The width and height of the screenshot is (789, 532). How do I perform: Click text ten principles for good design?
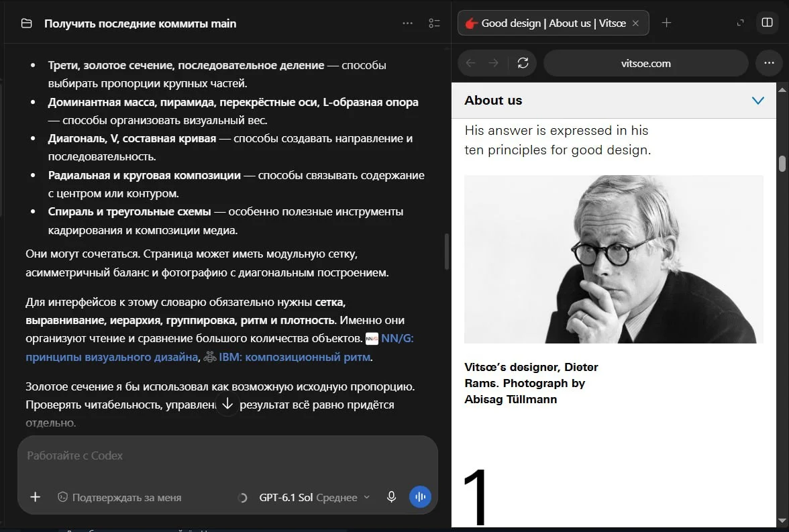click(x=558, y=150)
